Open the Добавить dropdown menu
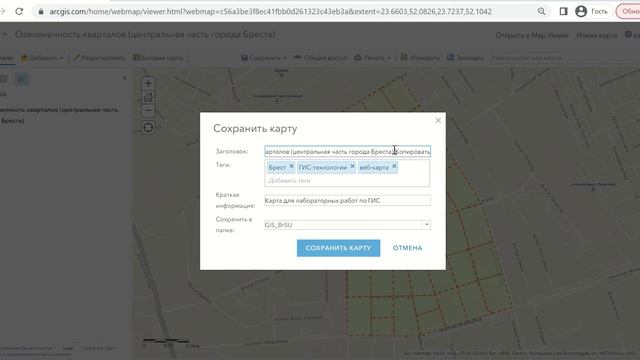The image size is (640, 360). (x=42, y=58)
